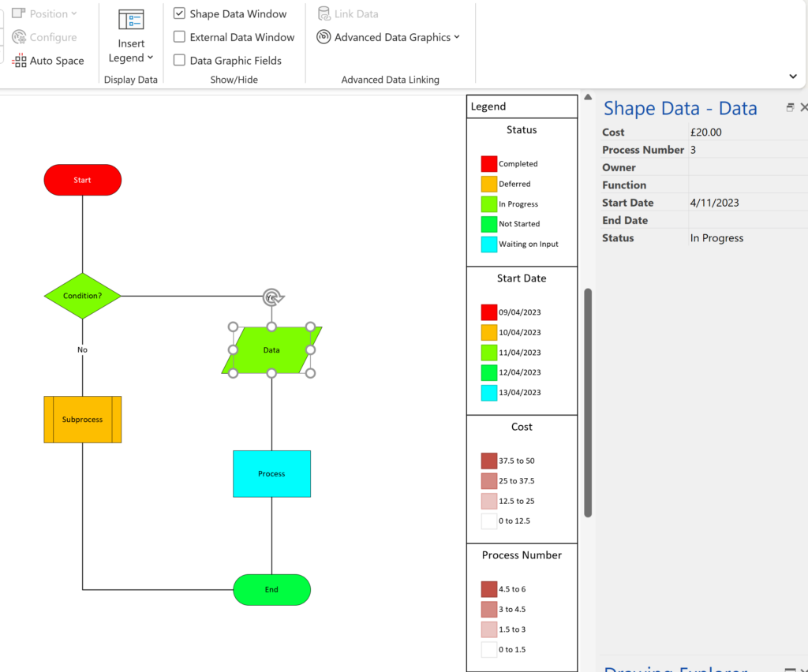Click the Auto Space icon
Viewport: 808px width, 672px height.
(x=19, y=61)
